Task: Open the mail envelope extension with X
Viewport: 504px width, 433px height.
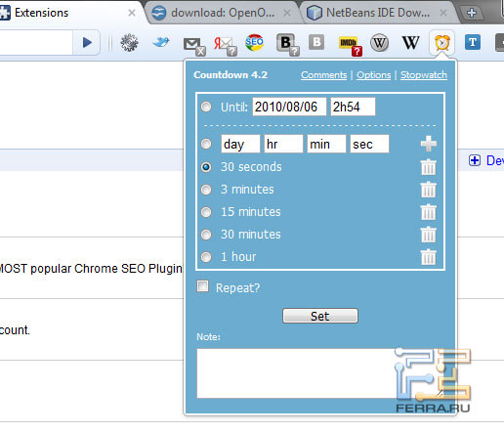Action: point(194,46)
